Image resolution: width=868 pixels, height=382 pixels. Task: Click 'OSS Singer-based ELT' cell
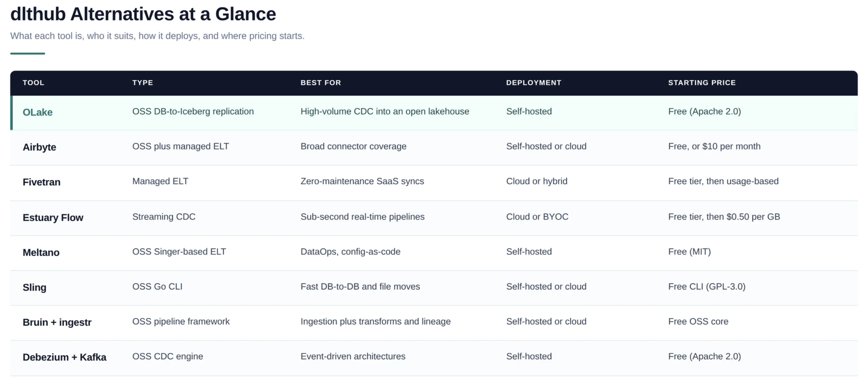179,252
